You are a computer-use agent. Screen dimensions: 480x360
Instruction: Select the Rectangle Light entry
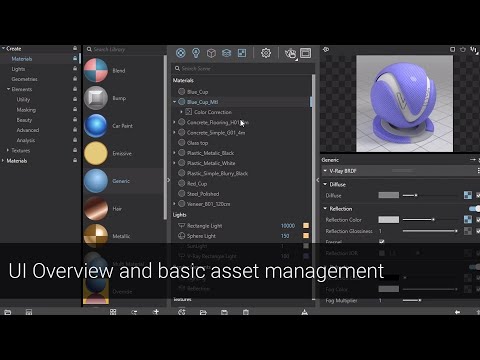[204, 226]
